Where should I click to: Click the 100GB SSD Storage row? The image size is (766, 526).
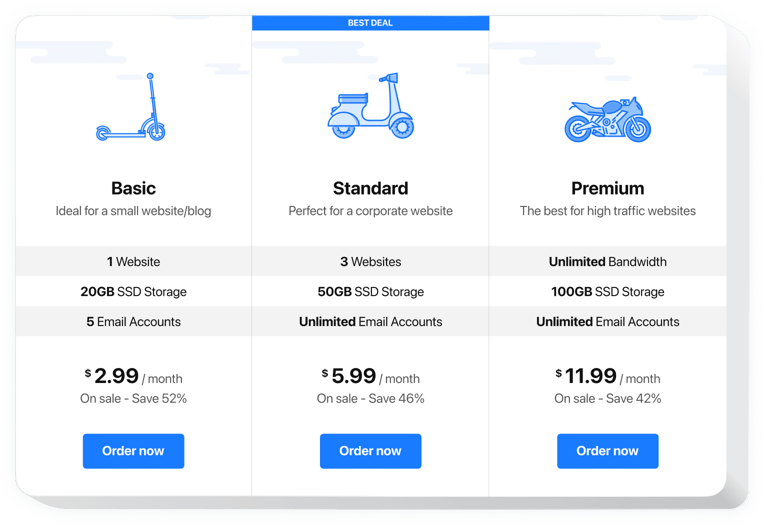pos(607,292)
